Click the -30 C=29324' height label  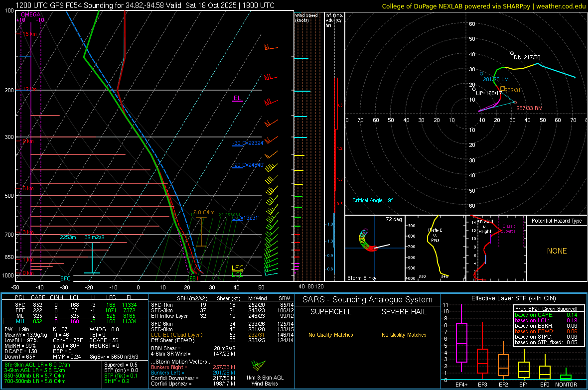coord(248,143)
